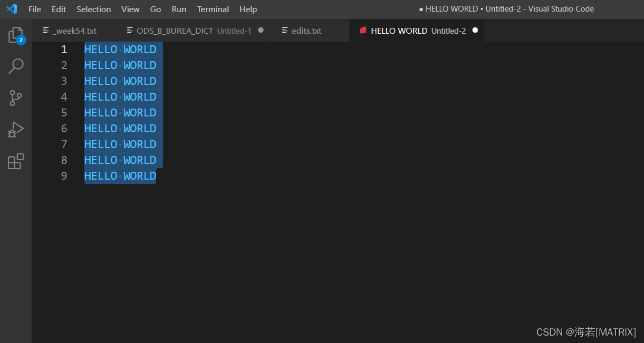Open the Run and Debug icon
The height and width of the screenshot is (343, 644).
pos(16,129)
